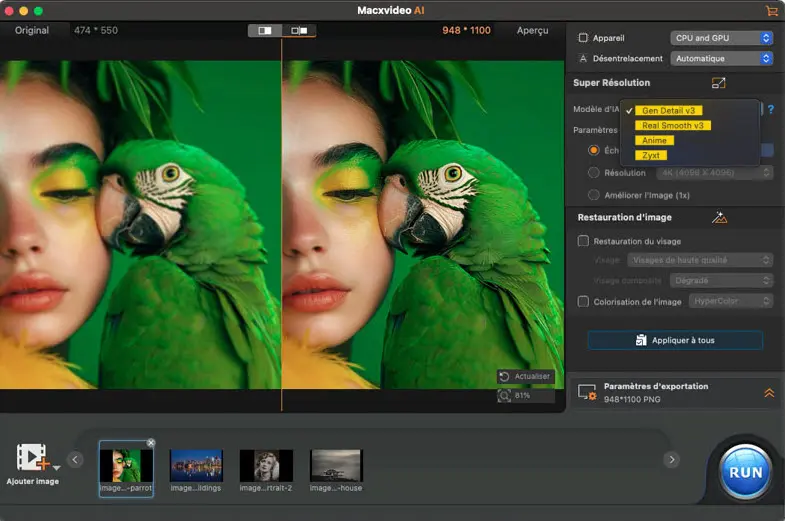The width and height of the screenshot is (785, 521).
Task: Click the Appliquer à tous button
Action: [675, 340]
